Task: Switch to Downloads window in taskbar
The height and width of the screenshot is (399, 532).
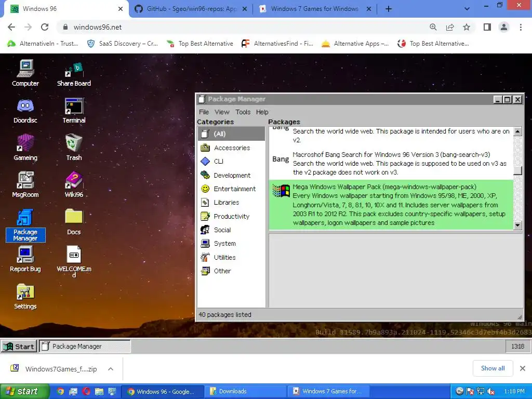Action: click(246, 392)
